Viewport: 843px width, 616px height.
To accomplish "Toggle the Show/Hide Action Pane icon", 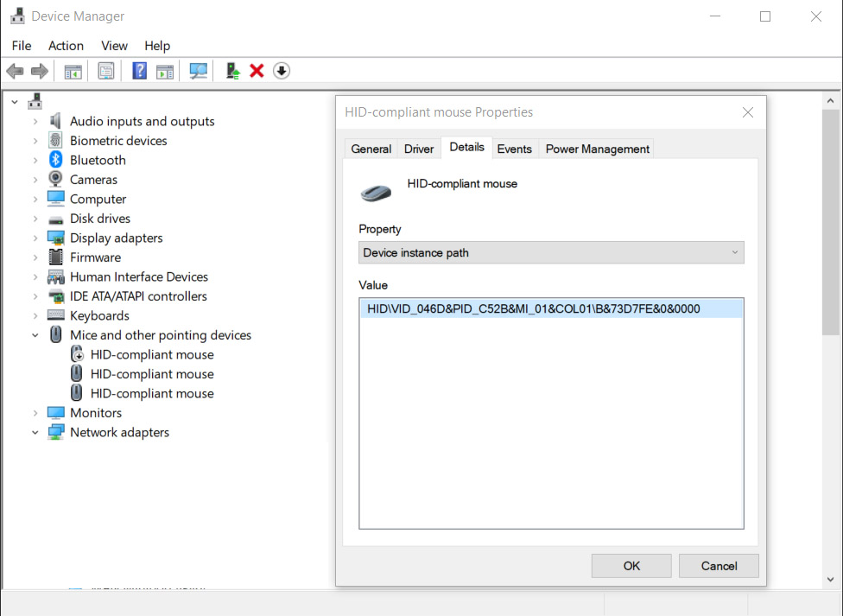I will point(165,71).
